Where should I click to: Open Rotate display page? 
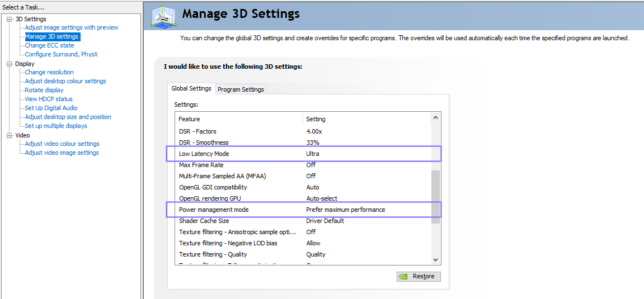click(x=44, y=90)
